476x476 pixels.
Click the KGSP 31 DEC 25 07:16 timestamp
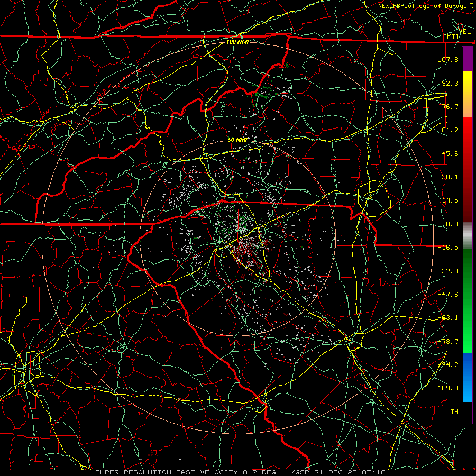[337, 472]
